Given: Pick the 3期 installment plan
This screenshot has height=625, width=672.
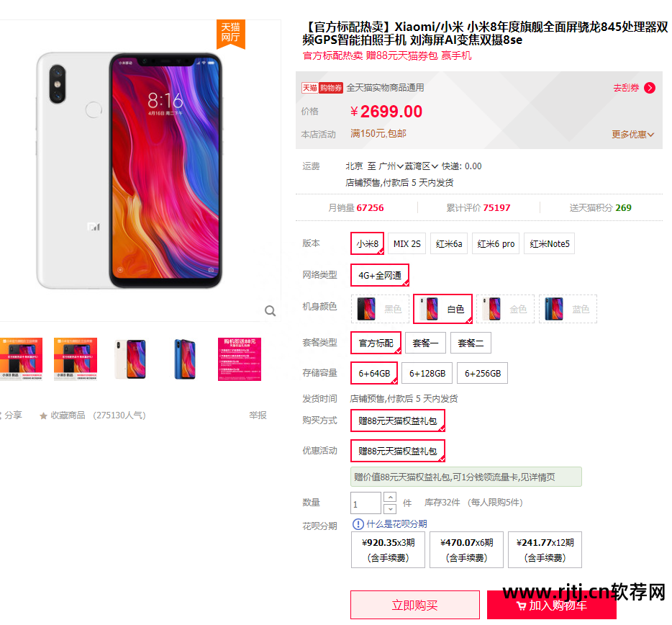Looking at the screenshot, I should coord(388,549).
